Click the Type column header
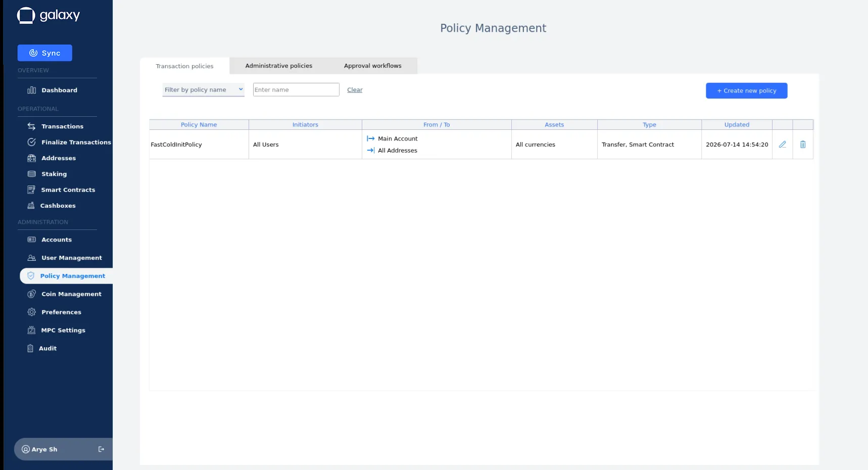 [x=649, y=125]
